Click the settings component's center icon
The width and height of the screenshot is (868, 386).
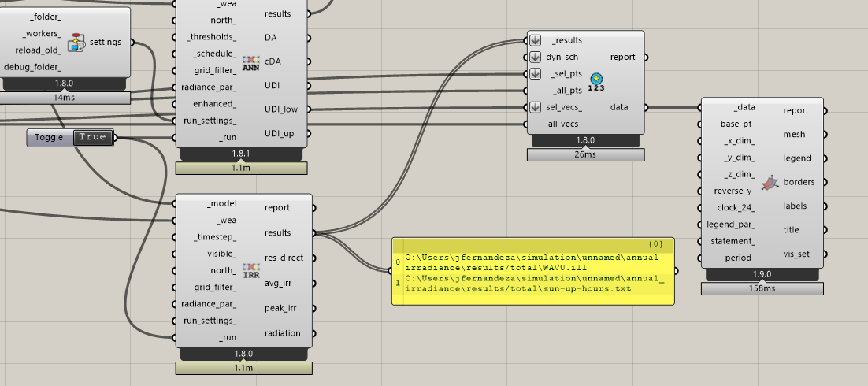pos(77,42)
